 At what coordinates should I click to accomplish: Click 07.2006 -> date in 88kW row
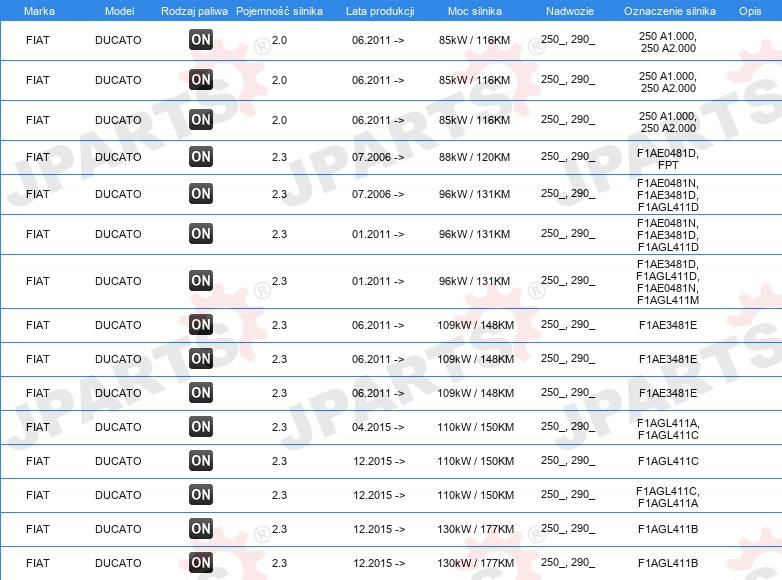(378, 157)
